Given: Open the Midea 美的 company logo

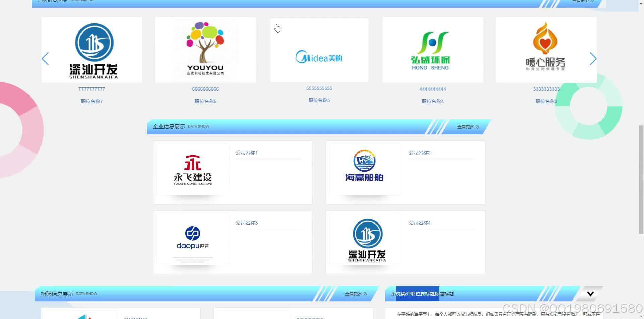Looking at the screenshot, I should [319, 50].
